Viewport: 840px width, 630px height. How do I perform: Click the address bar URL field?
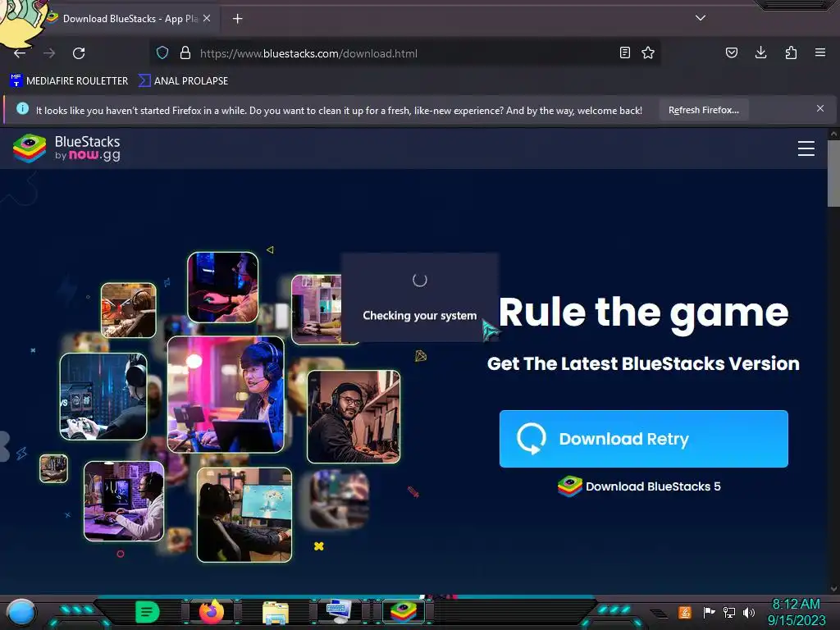point(407,53)
